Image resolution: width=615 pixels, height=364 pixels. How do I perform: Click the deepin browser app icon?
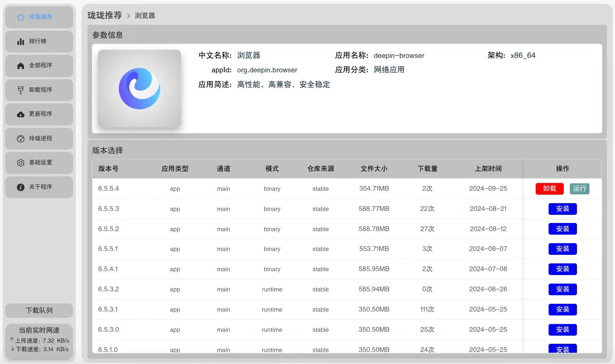coord(139,89)
